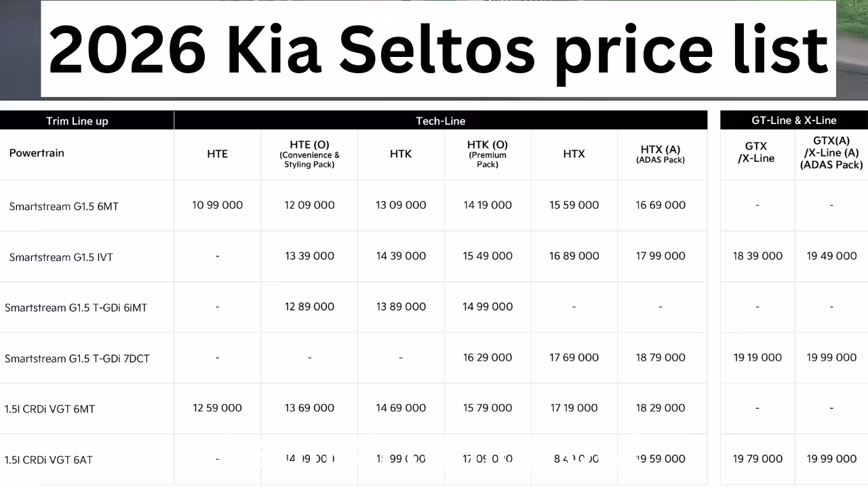The image size is (868, 488).
Task: Click the HTE (O) Convenience & Styling Pack heading
Action: [309, 154]
